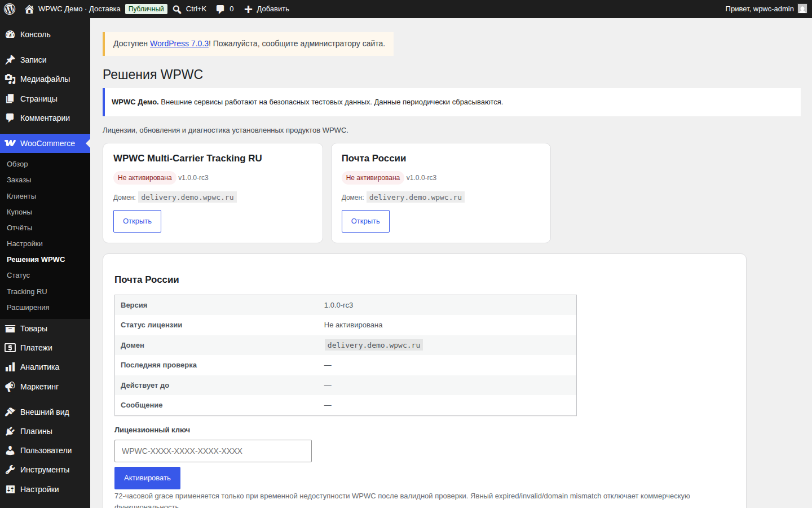
Task: Click the Плагины plug icon
Action: tap(10, 431)
